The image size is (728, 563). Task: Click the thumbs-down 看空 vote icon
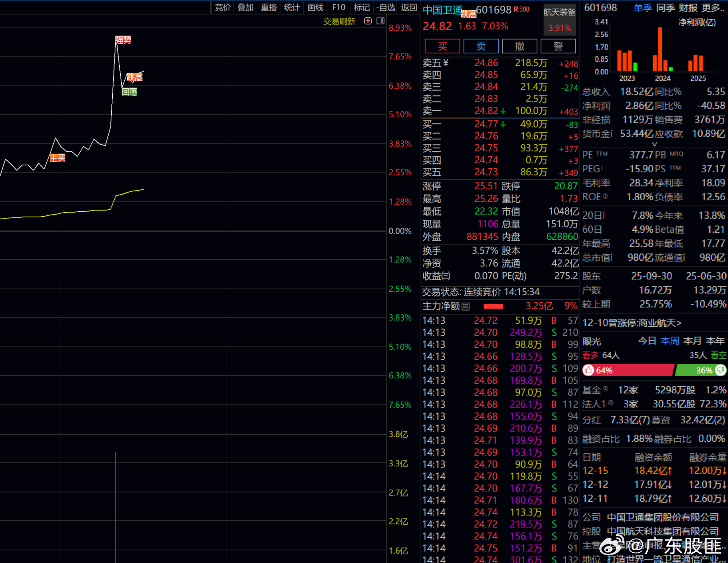click(720, 370)
